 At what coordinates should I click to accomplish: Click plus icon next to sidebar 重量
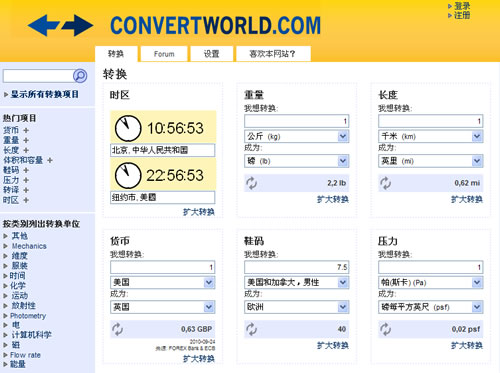click(26, 140)
